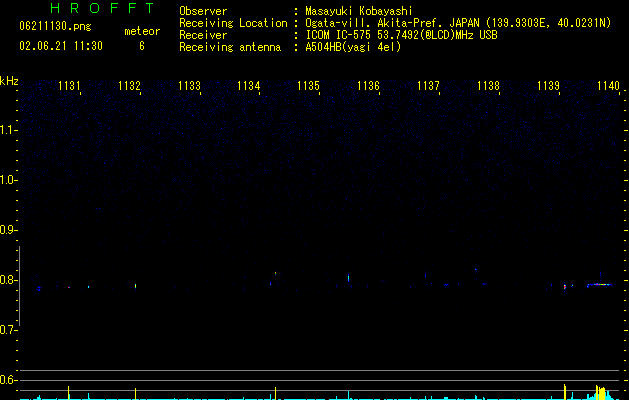Select the file name 06211130.png
Screen dimensions: 629x400
pos(55,26)
